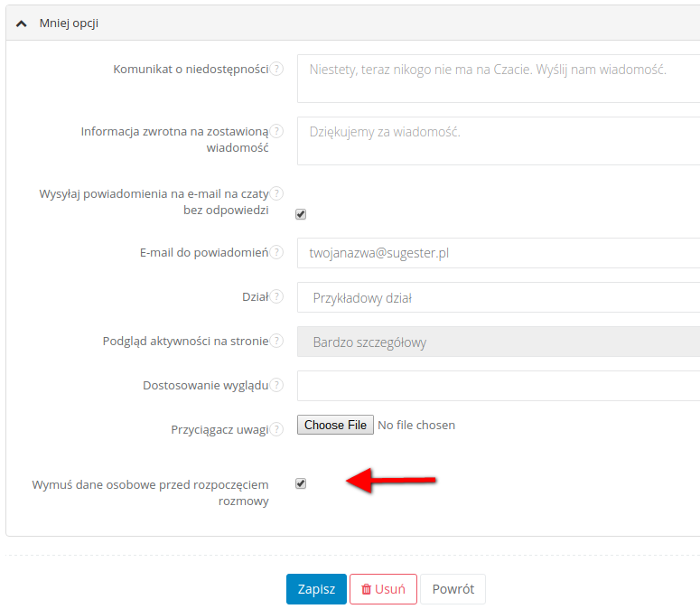Click help icon beside Komunikat o niedostępności
Image resolution: width=700 pixels, height=609 pixels.
point(277,69)
